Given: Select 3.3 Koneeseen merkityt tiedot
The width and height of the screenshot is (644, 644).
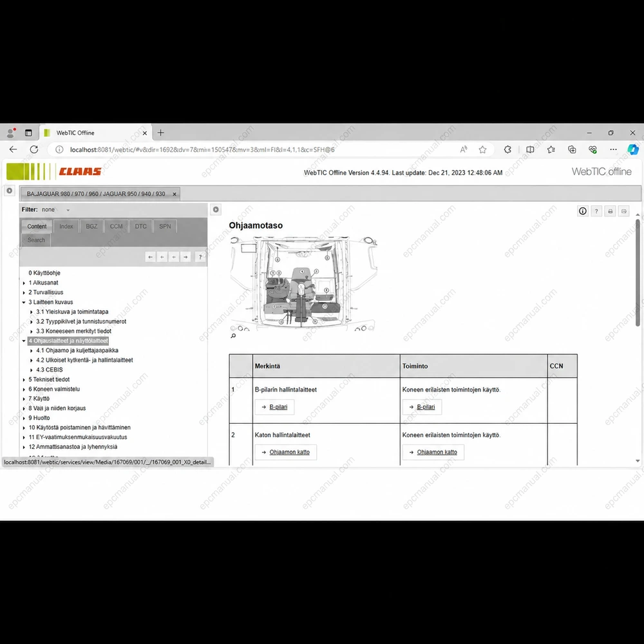Looking at the screenshot, I should (x=73, y=331).
